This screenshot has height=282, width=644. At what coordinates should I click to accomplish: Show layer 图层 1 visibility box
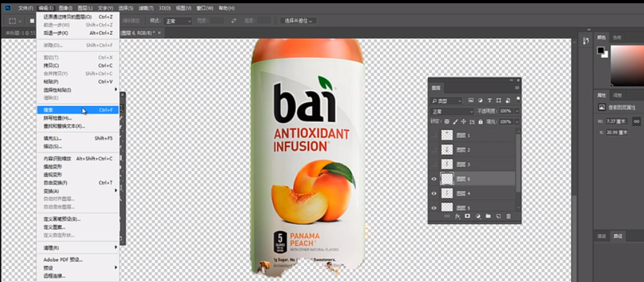pyautogui.click(x=434, y=135)
